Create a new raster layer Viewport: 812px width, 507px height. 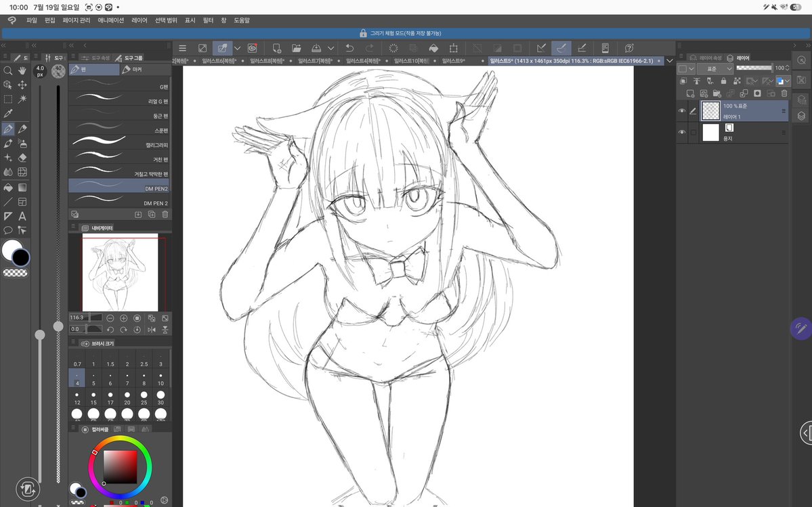pos(690,93)
